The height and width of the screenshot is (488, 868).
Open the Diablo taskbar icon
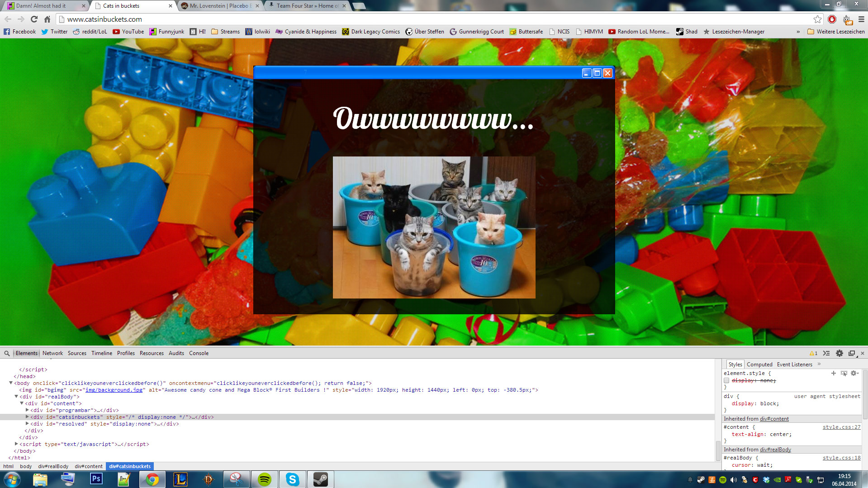209,479
